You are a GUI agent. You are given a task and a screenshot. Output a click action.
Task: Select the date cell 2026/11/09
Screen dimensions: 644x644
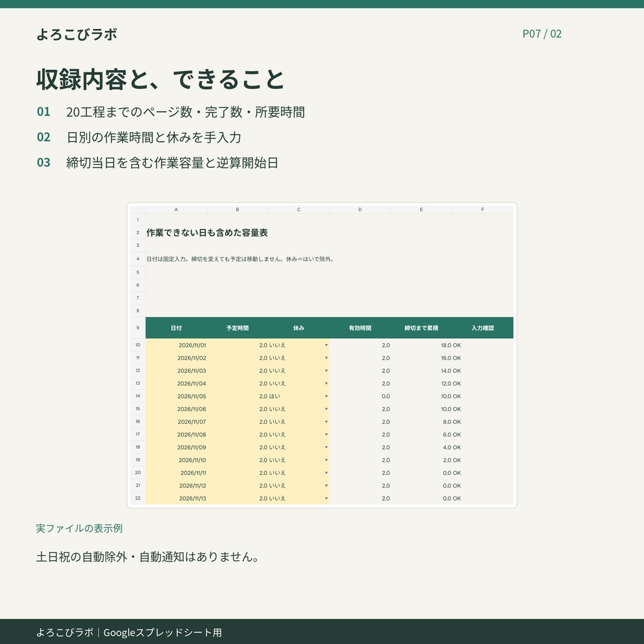pyautogui.click(x=176, y=447)
